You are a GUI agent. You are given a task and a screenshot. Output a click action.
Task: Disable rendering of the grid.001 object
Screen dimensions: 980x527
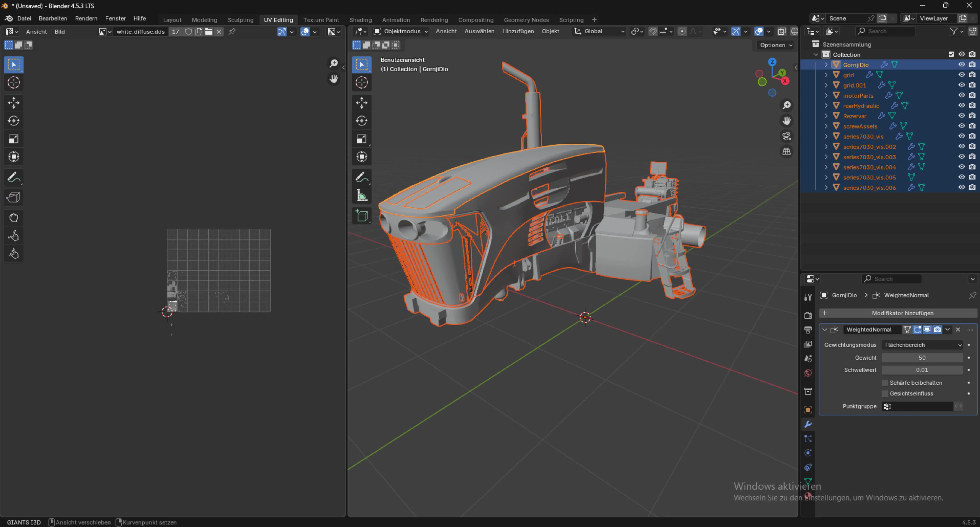click(x=972, y=85)
